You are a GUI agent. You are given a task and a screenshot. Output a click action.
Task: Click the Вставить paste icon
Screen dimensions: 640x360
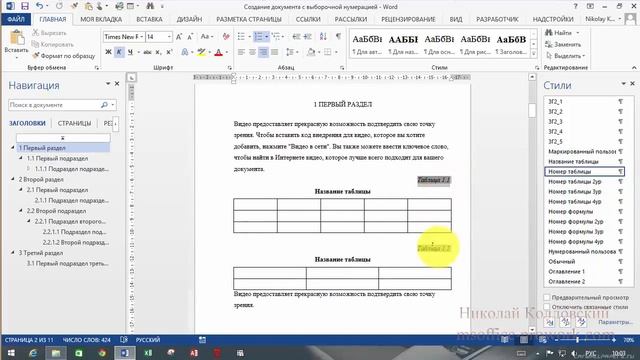17,38
